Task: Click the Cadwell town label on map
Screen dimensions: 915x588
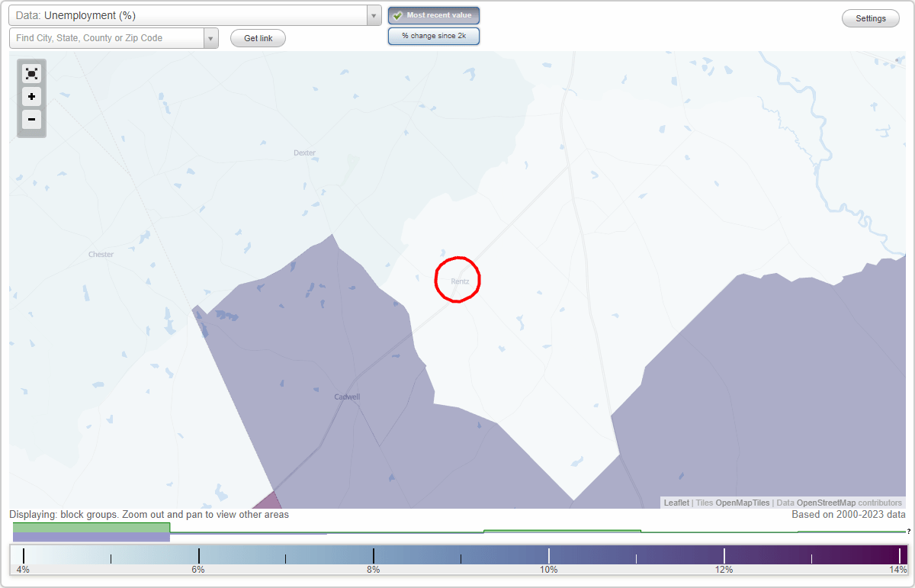Action: [347, 397]
